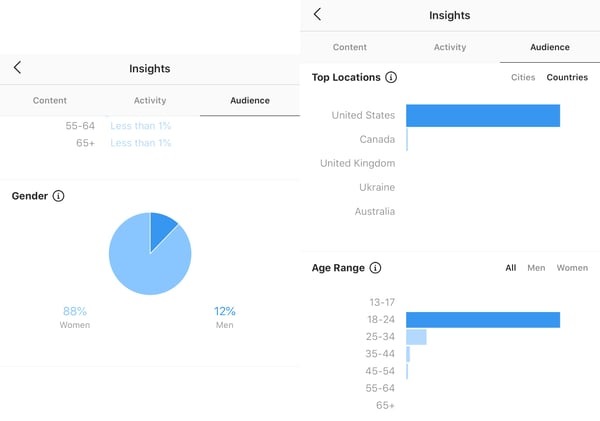The width and height of the screenshot is (600, 421).
Task: Switch Top Locations to Countries
Action: pyautogui.click(x=567, y=77)
